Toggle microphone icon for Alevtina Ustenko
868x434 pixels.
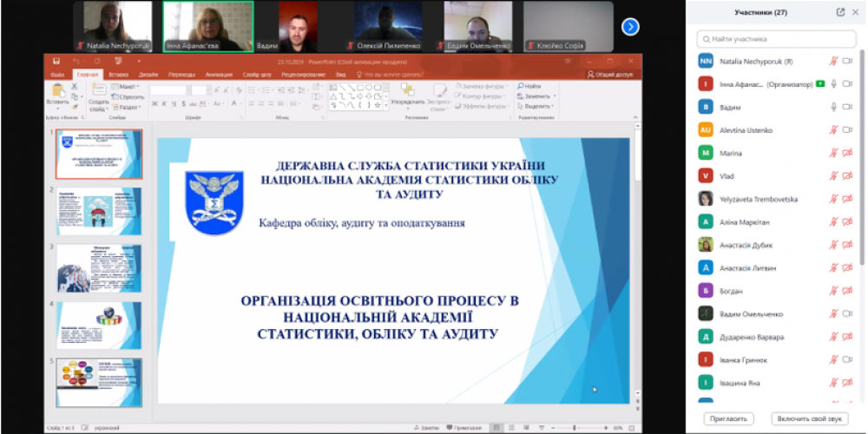tap(833, 130)
